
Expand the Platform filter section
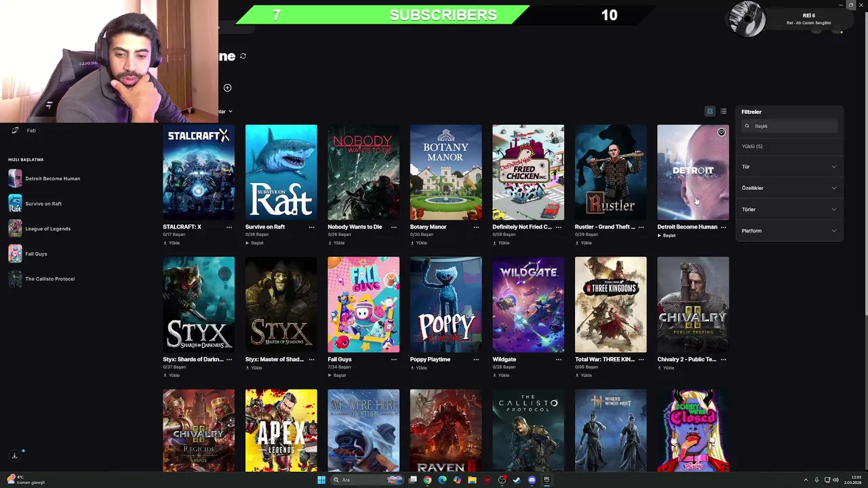point(789,230)
